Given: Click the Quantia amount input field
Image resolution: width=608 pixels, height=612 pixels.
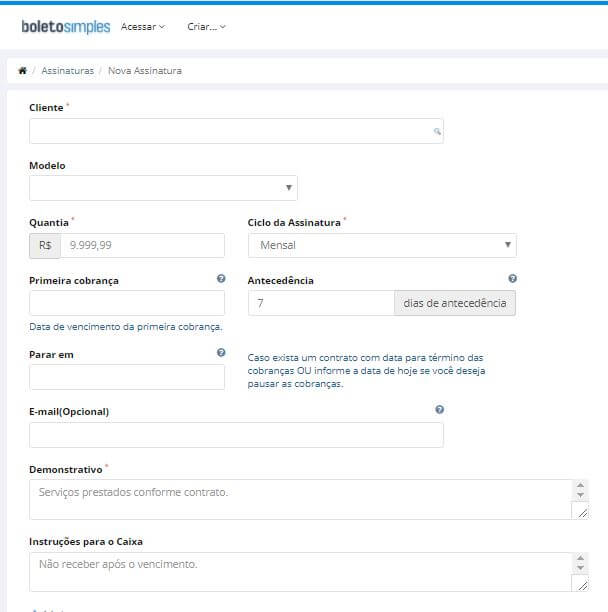Looking at the screenshot, I should click(x=142, y=245).
